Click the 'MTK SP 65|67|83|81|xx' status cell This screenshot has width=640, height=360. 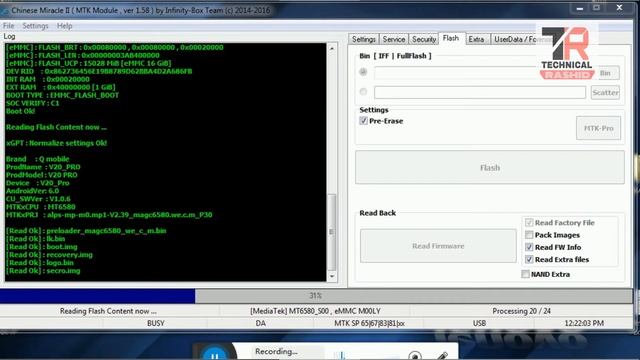[x=369, y=323]
